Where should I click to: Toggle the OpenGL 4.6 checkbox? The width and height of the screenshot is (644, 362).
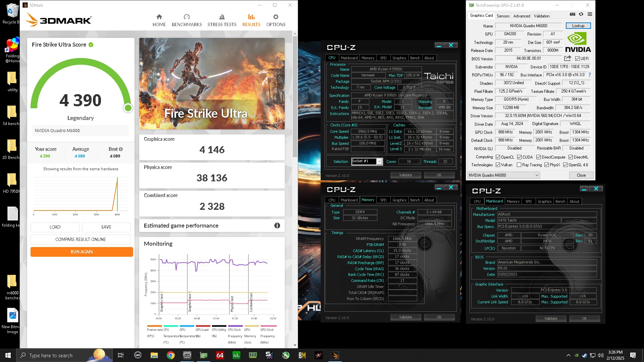coord(565,165)
